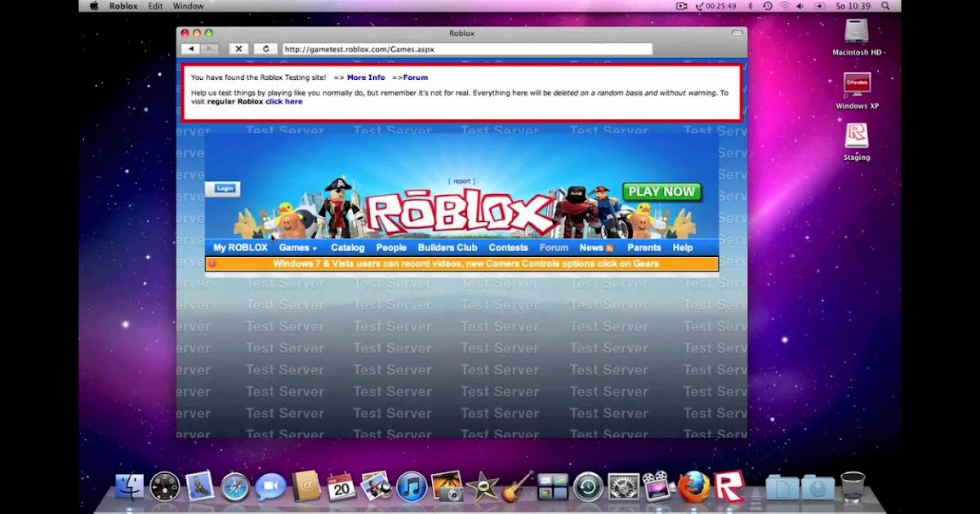The height and width of the screenshot is (514, 980).
Task: Open iPhoto icon in dock
Action: (447, 487)
